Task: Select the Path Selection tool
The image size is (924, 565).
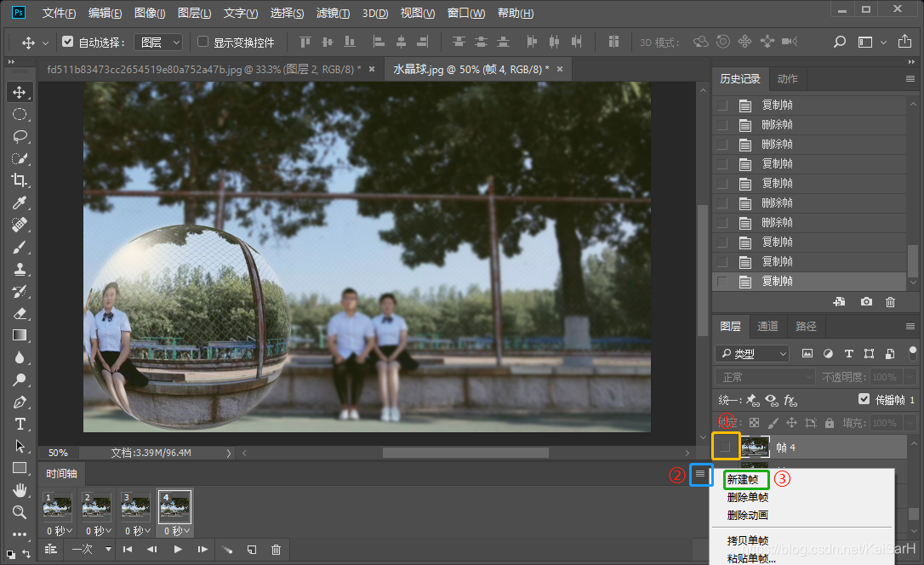Action: click(x=20, y=446)
